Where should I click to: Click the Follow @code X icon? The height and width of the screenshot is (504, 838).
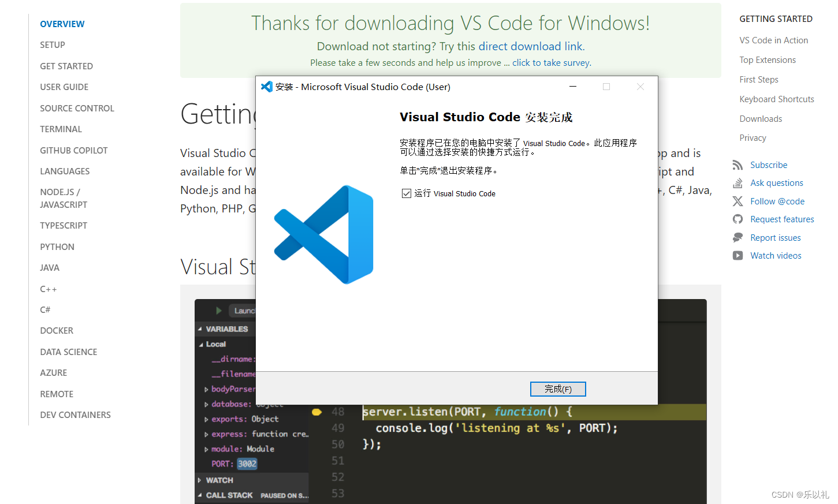tap(738, 201)
